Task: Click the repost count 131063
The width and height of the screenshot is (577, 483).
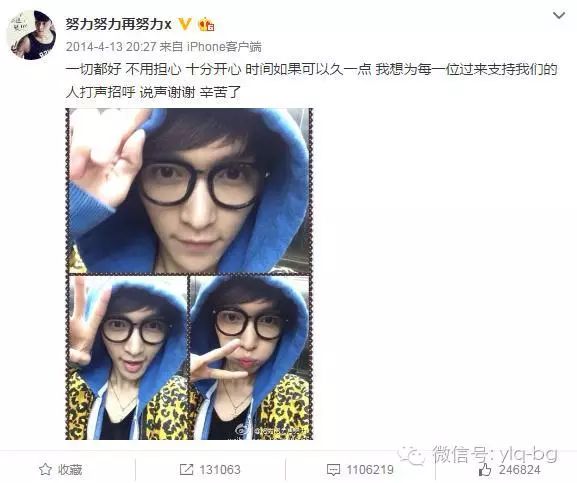Action: pos(220,470)
